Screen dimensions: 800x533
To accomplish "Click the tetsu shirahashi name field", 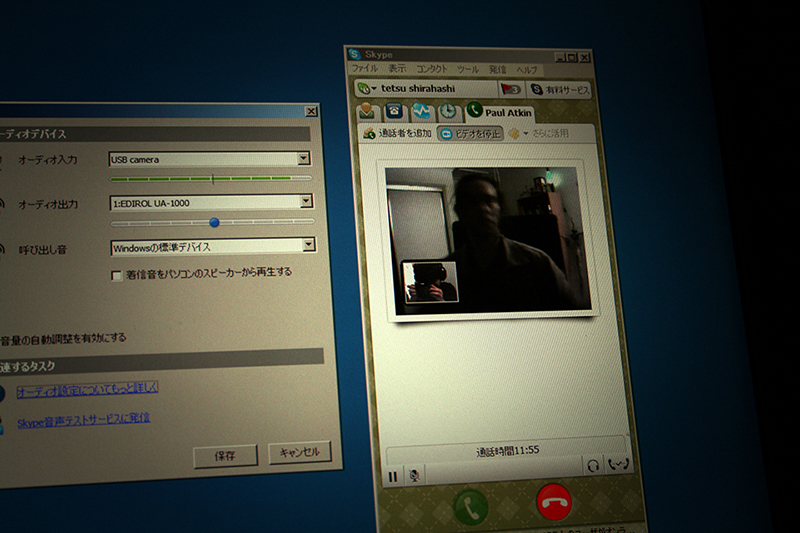I will click(418, 88).
